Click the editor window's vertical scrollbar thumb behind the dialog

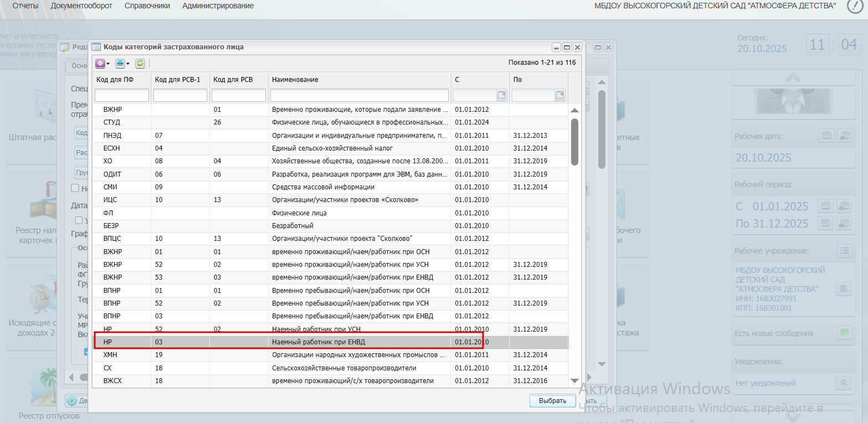(602, 128)
